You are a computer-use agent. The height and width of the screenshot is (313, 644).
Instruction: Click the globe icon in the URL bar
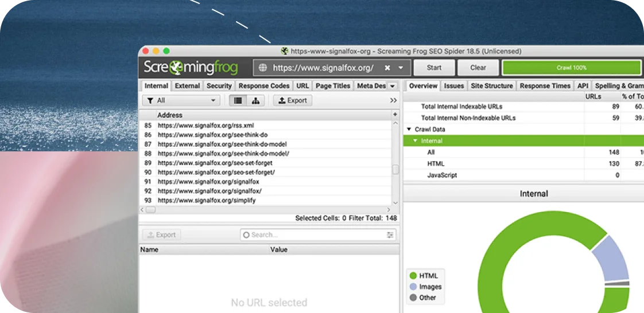[263, 68]
